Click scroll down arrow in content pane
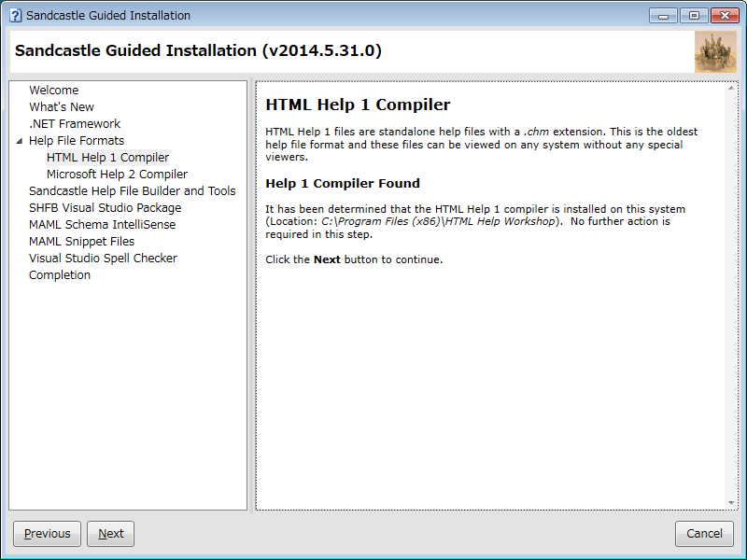 tap(731, 503)
